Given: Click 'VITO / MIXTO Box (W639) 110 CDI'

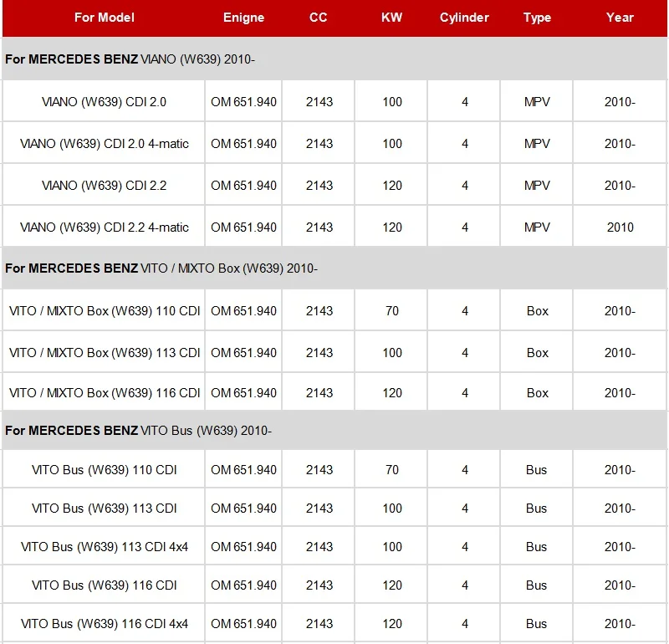Looking at the screenshot, I should (104, 310).
